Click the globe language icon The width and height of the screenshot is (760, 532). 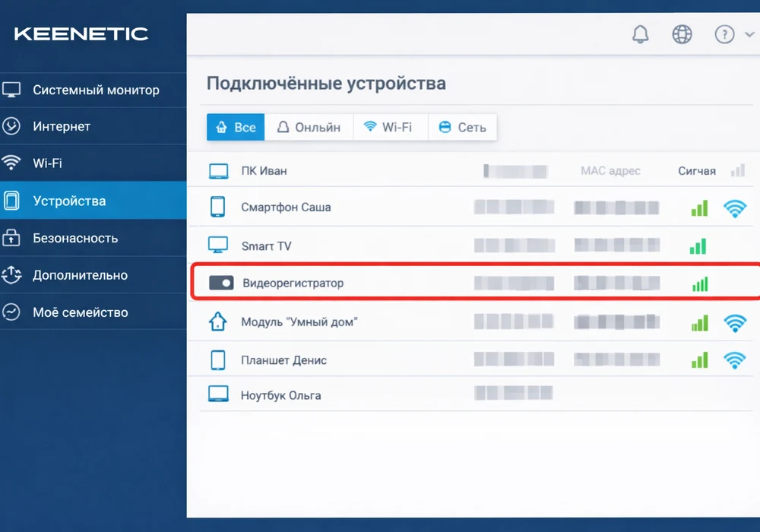click(x=682, y=34)
